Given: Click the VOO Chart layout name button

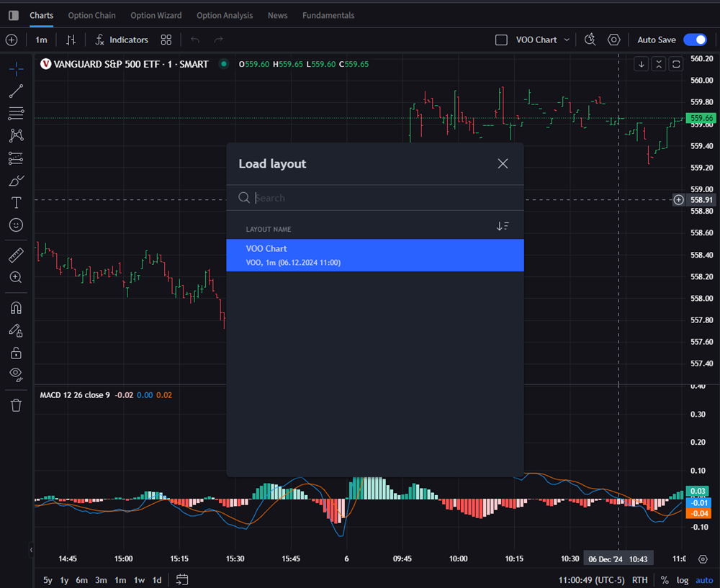Looking at the screenshot, I should point(536,40).
